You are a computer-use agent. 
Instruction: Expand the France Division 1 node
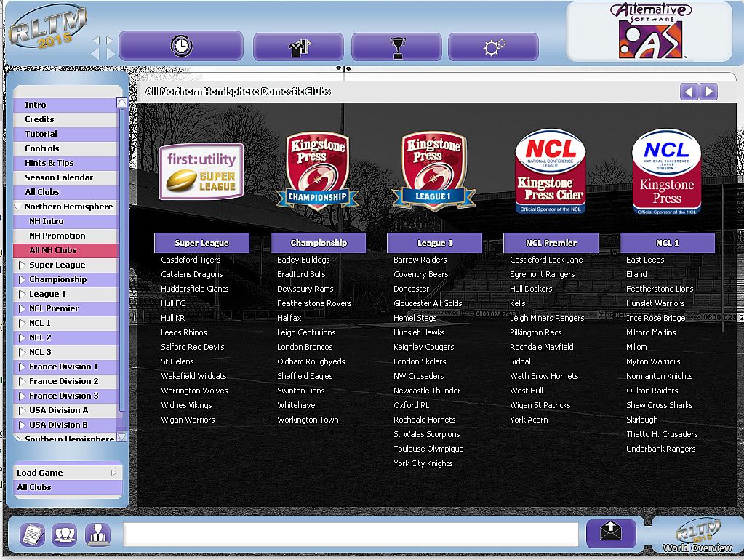(22, 367)
